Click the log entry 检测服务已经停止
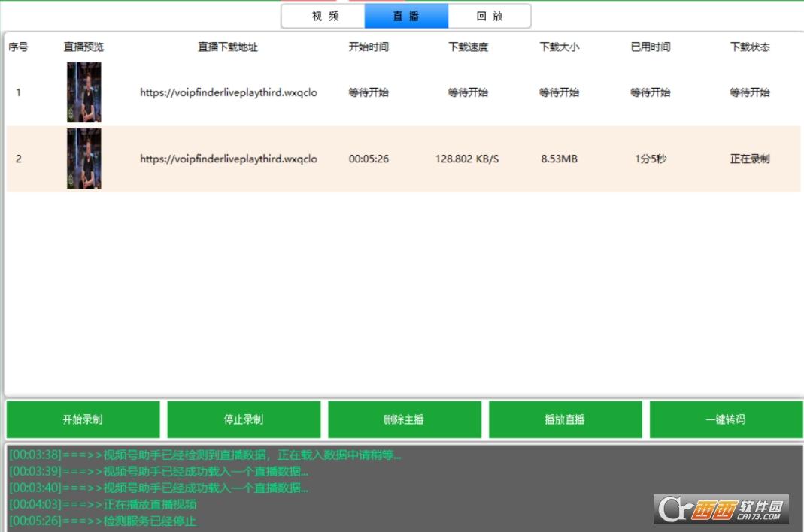The image size is (804, 532). [149, 521]
